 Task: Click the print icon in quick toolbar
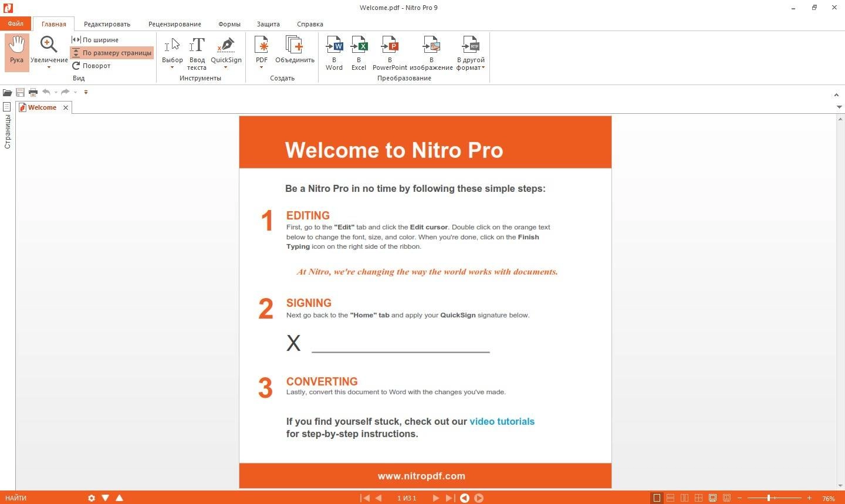(x=33, y=92)
